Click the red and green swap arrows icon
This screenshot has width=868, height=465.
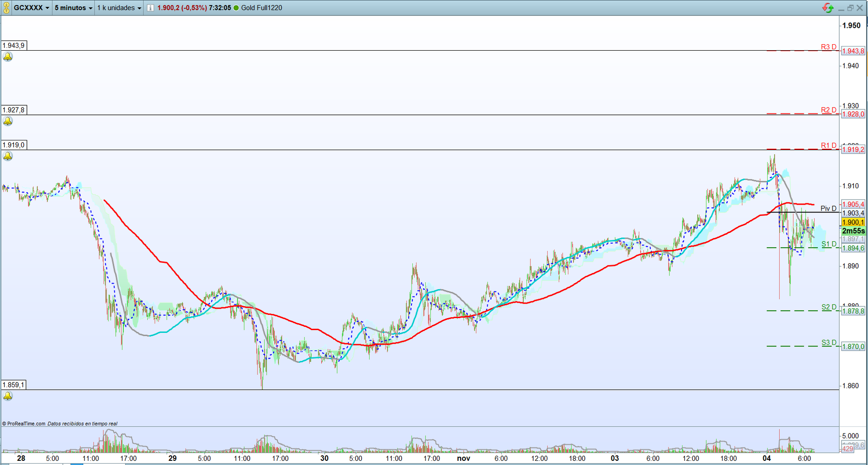coord(828,8)
